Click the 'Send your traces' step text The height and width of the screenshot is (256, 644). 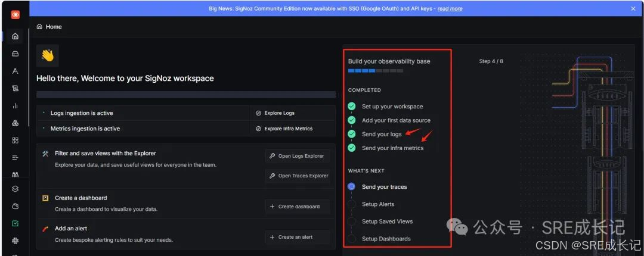point(385,187)
